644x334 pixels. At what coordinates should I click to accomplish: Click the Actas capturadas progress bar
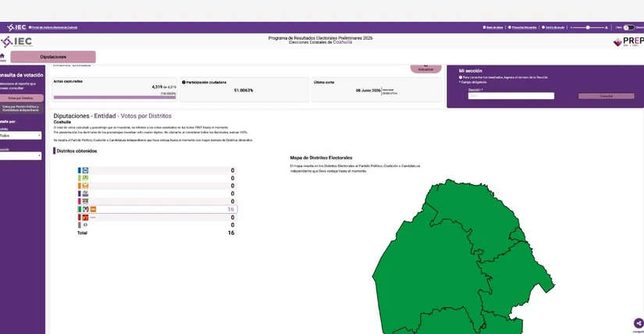tap(115, 98)
